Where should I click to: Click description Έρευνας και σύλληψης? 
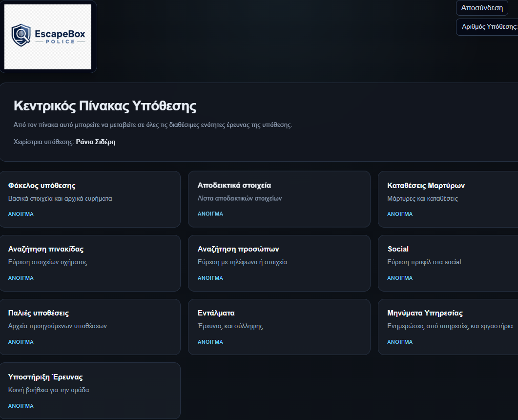point(230,326)
